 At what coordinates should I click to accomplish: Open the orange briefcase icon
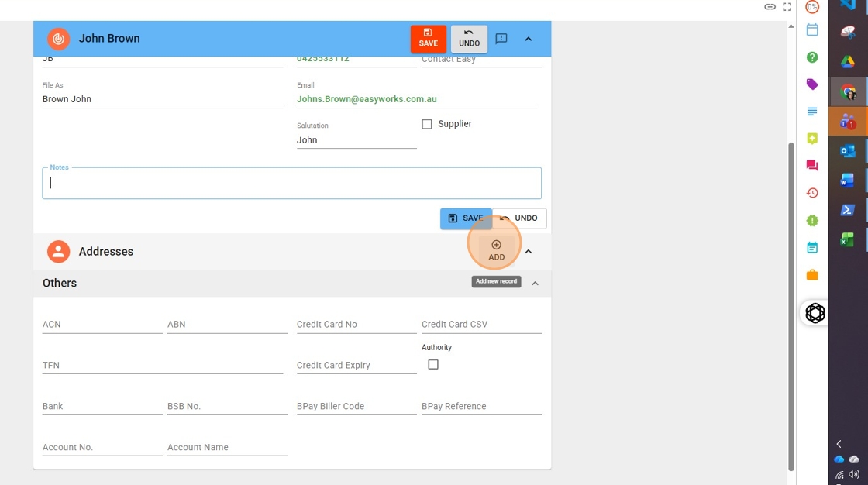pos(812,275)
